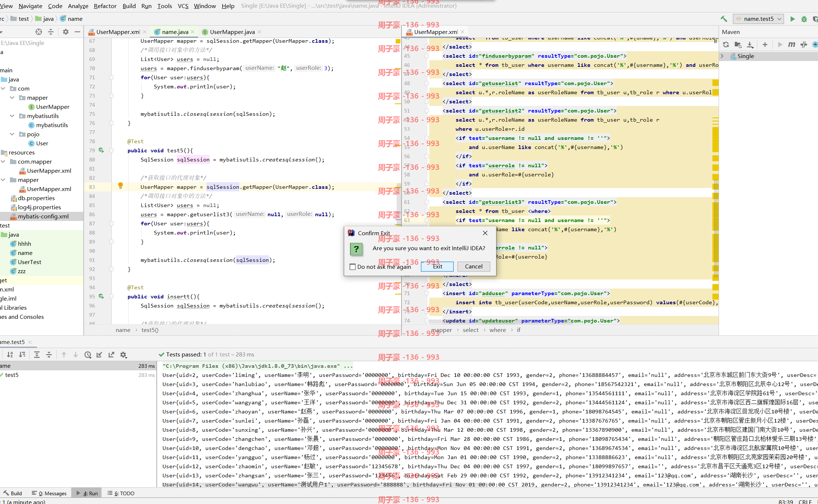Toggle sort alphabetically in Run panel
The image size is (818, 504).
click(10, 355)
